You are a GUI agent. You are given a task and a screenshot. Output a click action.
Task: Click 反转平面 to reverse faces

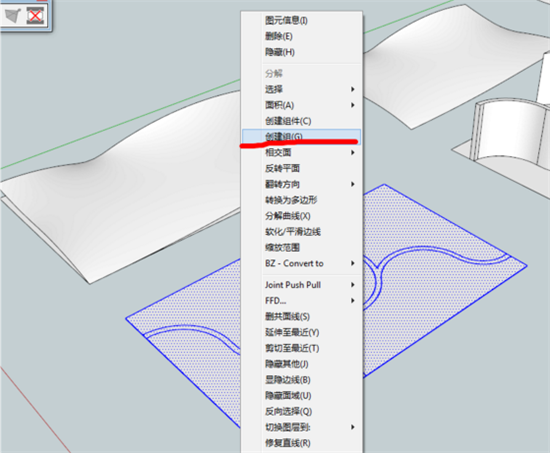[301, 168]
